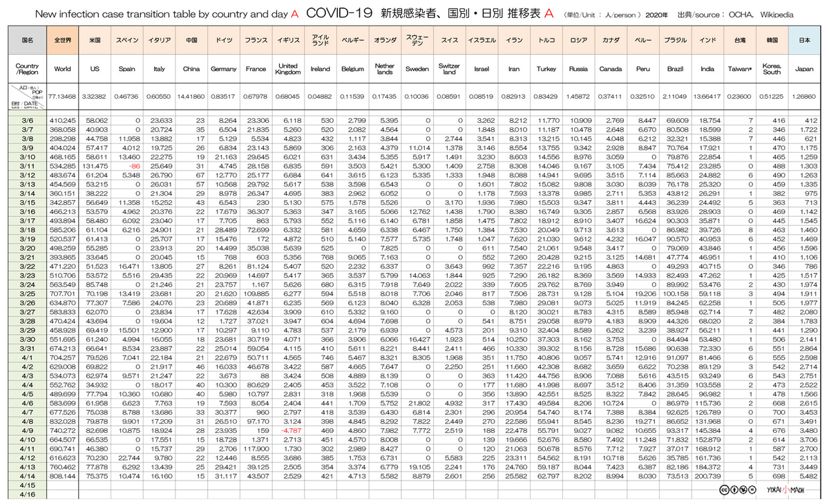Click the 'Spain' header cell
The image size is (829, 504).
coord(127,70)
